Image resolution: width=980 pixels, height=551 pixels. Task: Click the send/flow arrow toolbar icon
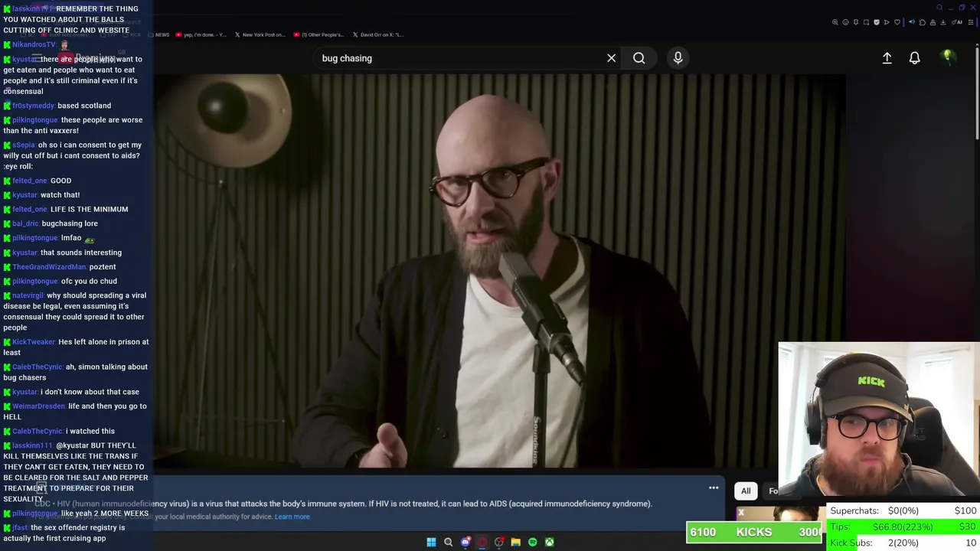(887, 22)
